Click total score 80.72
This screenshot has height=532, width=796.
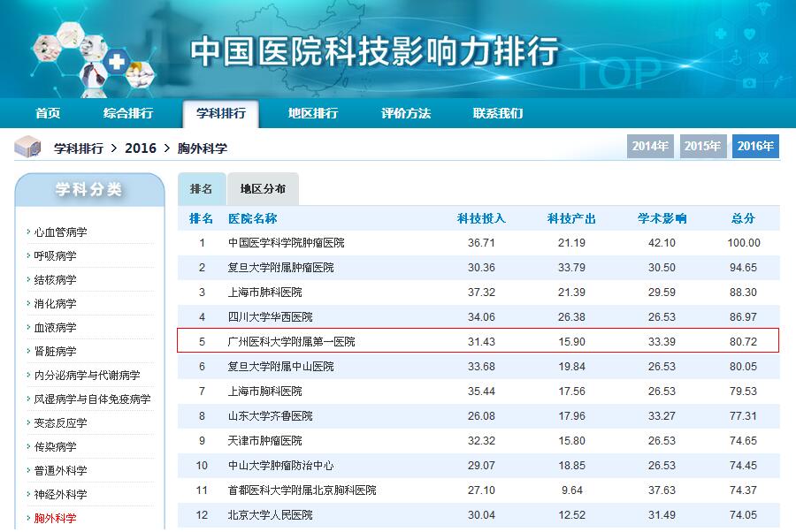point(743,342)
